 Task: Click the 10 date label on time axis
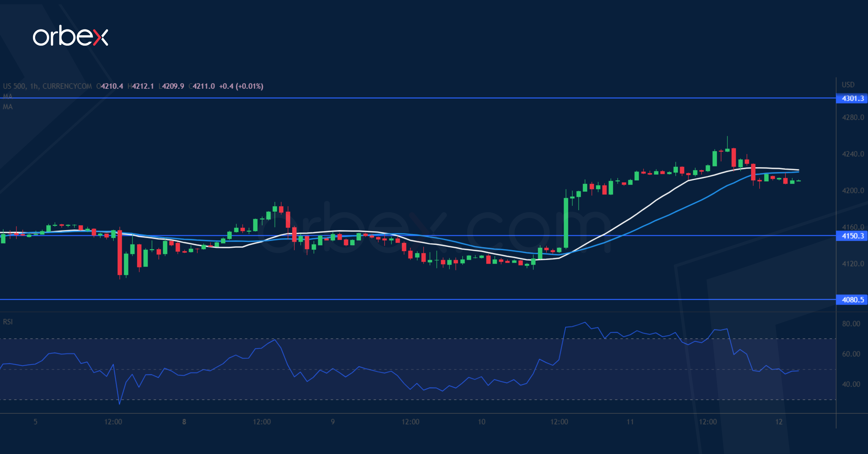[x=481, y=422]
